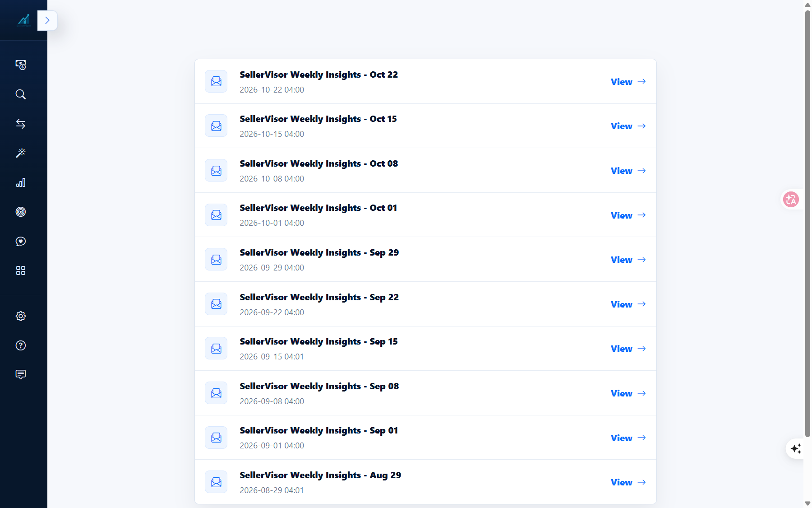The height and width of the screenshot is (508, 812).
Task: Select title 'SellerVisor Weekly Insights - Oct 08'
Action: click(319, 163)
